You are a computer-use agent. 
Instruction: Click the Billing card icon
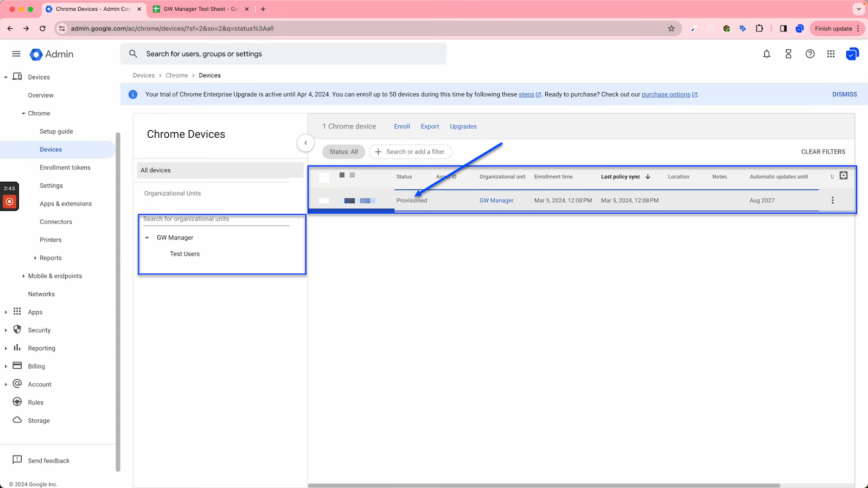[x=17, y=365]
